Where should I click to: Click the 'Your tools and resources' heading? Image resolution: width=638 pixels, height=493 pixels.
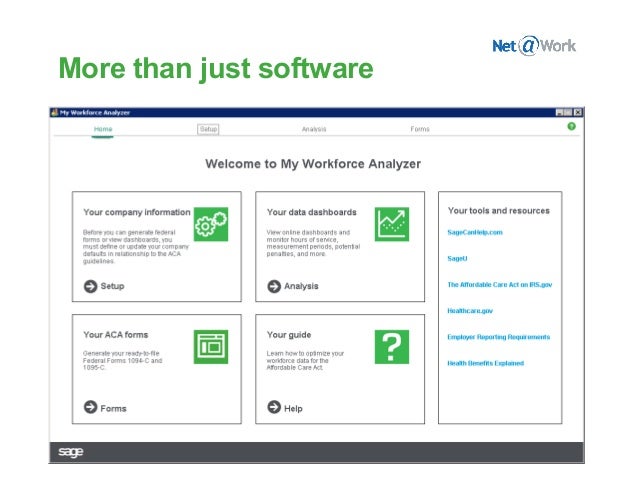[498, 210]
